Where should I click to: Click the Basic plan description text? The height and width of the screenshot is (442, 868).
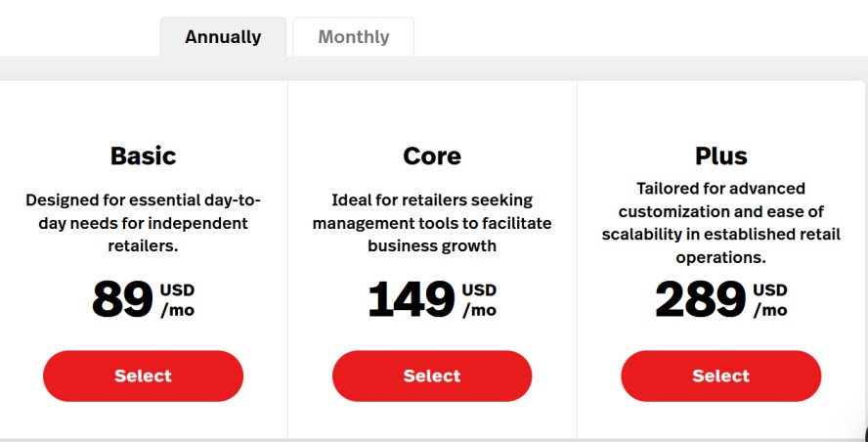(143, 223)
